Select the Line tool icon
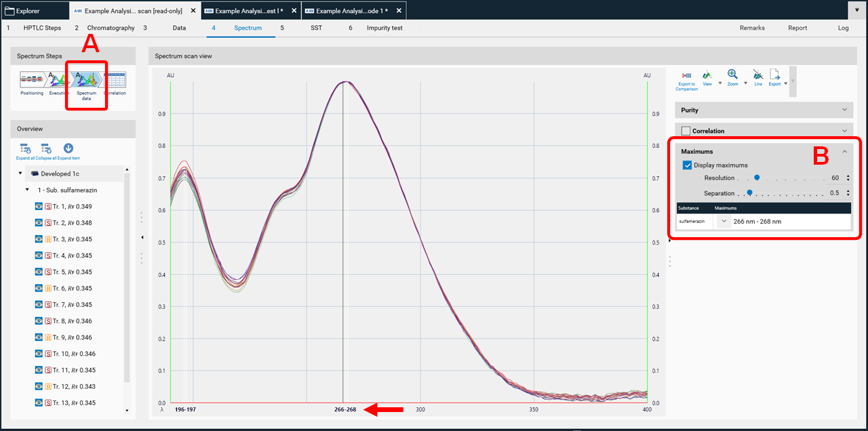Viewport: 868px width, 431px height. (758, 76)
